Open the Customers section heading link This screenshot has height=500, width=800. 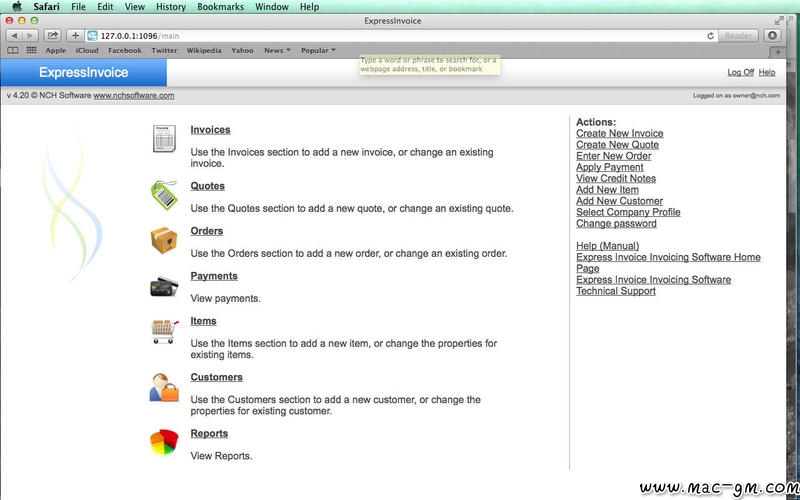click(216, 377)
